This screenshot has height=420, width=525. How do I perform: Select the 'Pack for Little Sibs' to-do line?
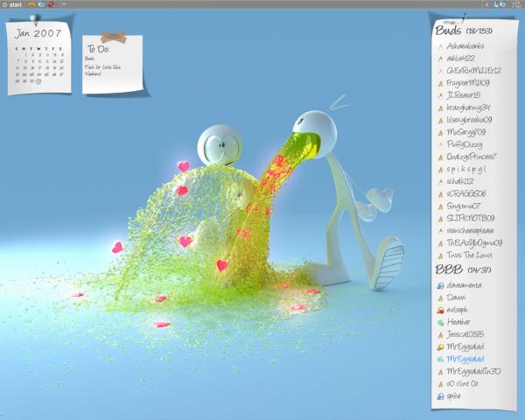[x=102, y=67]
